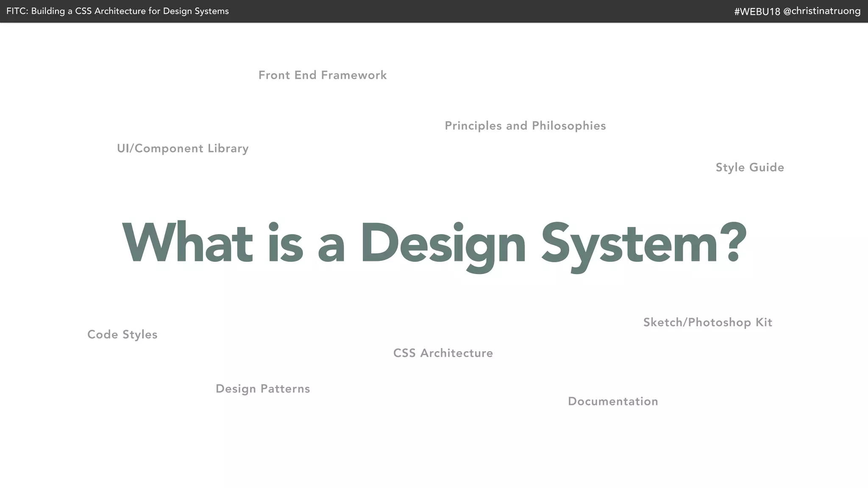Viewport: 868px width, 488px height.
Task: Click the 'Documentation' label
Action: (613, 402)
